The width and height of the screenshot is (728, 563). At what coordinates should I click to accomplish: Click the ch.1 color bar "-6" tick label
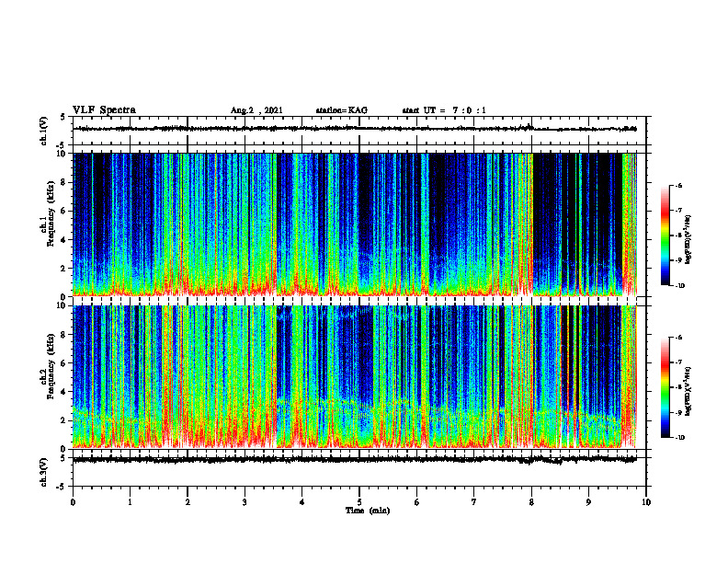click(678, 186)
